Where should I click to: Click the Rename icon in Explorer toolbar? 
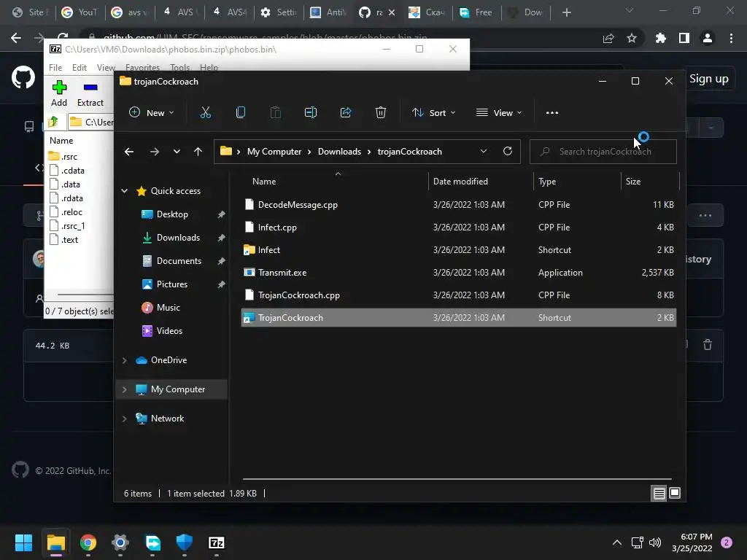(x=311, y=113)
